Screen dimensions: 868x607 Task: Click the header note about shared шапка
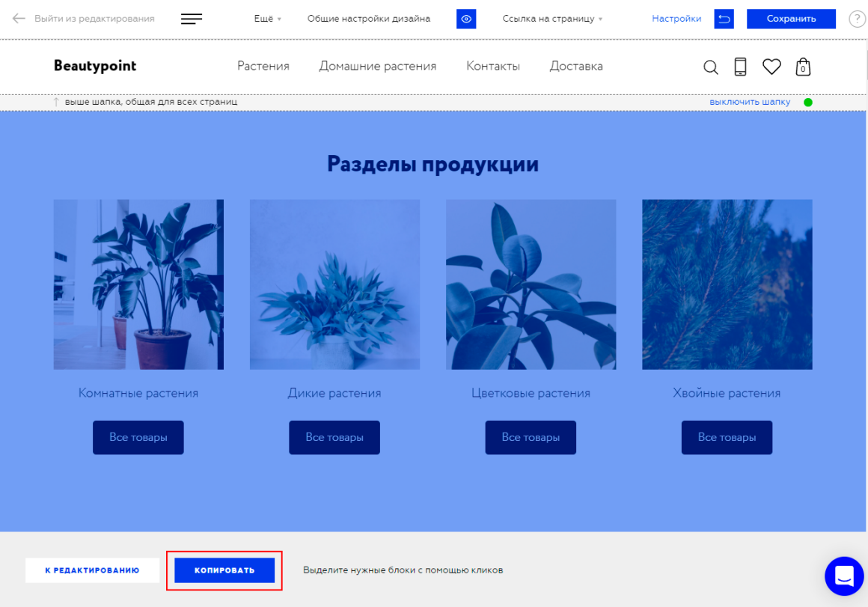pos(151,102)
